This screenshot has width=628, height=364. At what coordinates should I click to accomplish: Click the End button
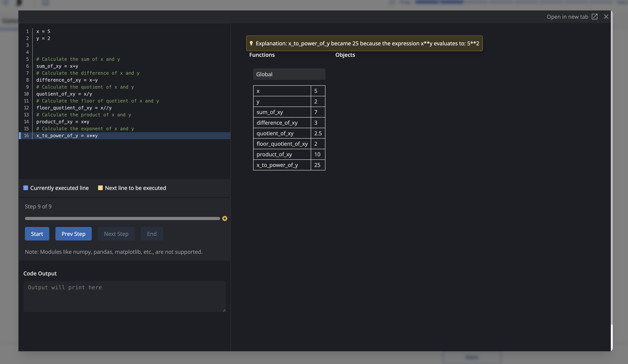152,234
